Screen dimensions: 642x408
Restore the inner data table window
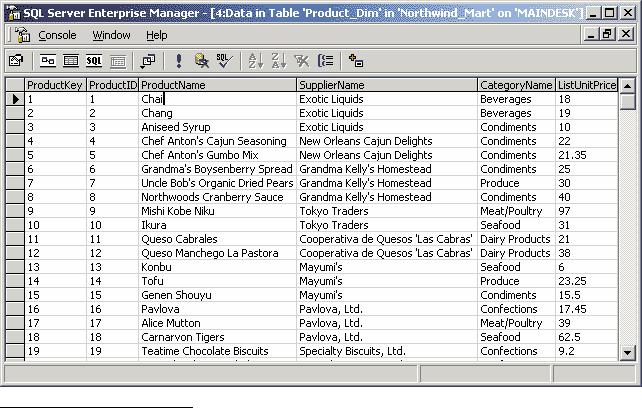click(608, 34)
